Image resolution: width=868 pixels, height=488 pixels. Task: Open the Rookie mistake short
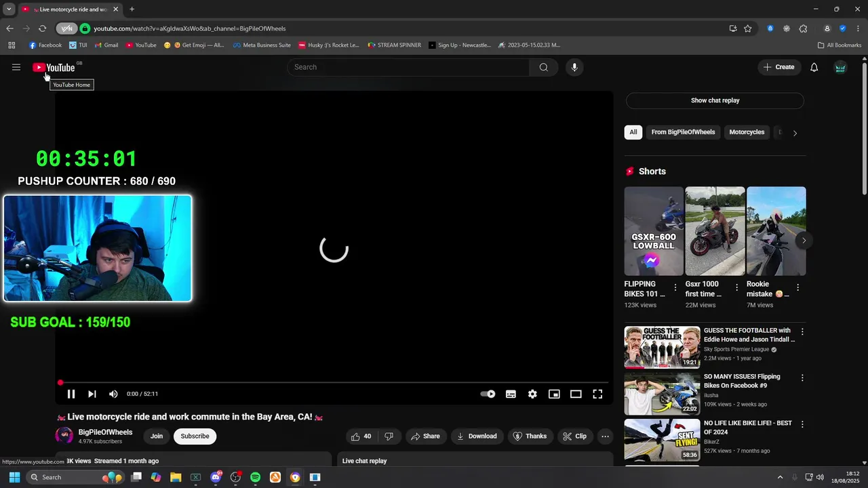pyautogui.click(x=776, y=231)
